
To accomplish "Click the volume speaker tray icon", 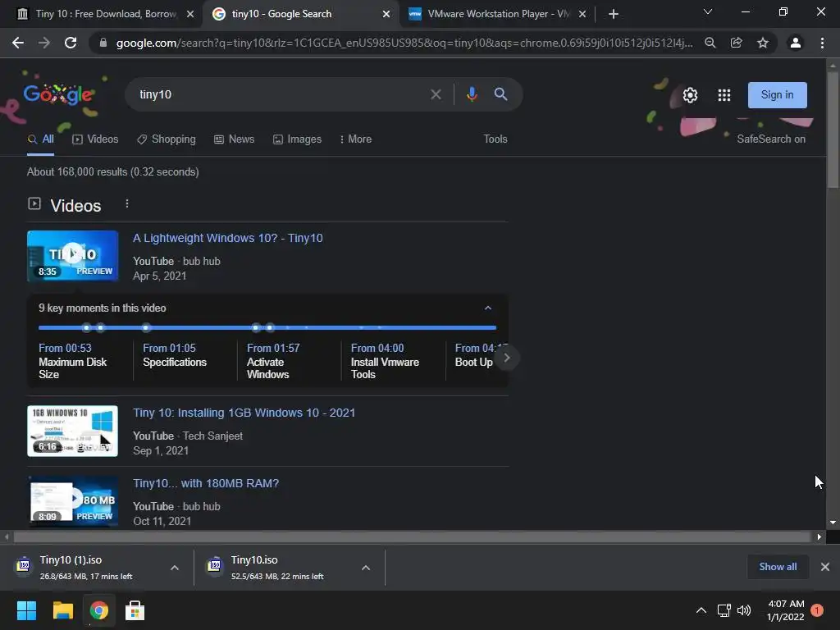I will point(744,610).
